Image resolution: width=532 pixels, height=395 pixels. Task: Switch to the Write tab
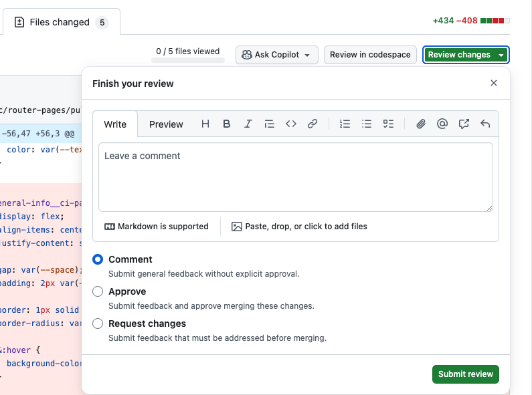click(x=115, y=124)
